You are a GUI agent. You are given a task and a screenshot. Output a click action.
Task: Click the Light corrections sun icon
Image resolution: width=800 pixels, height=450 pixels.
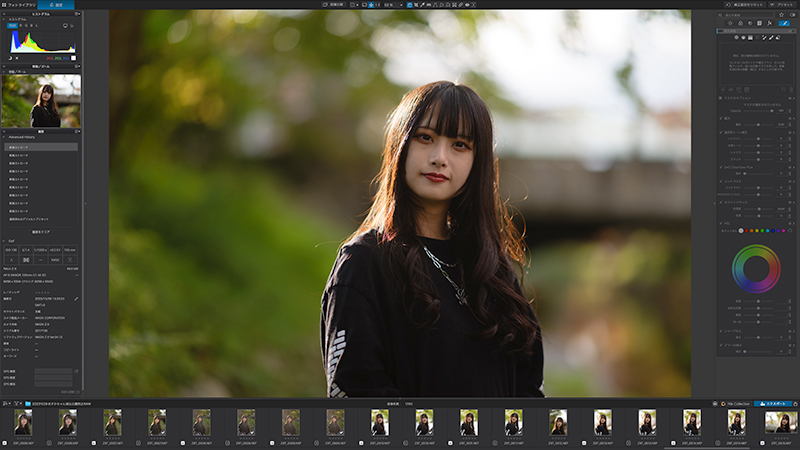point(730,23)
